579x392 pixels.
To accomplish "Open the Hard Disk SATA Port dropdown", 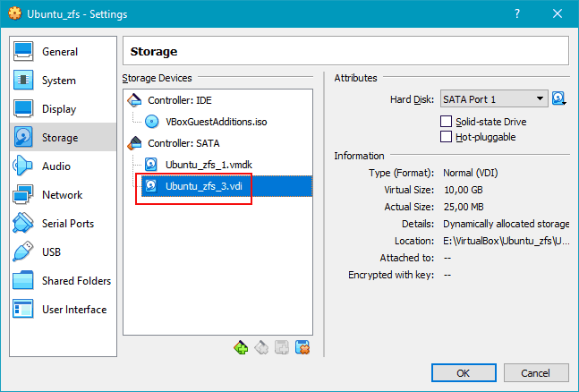I will (494, 99).
